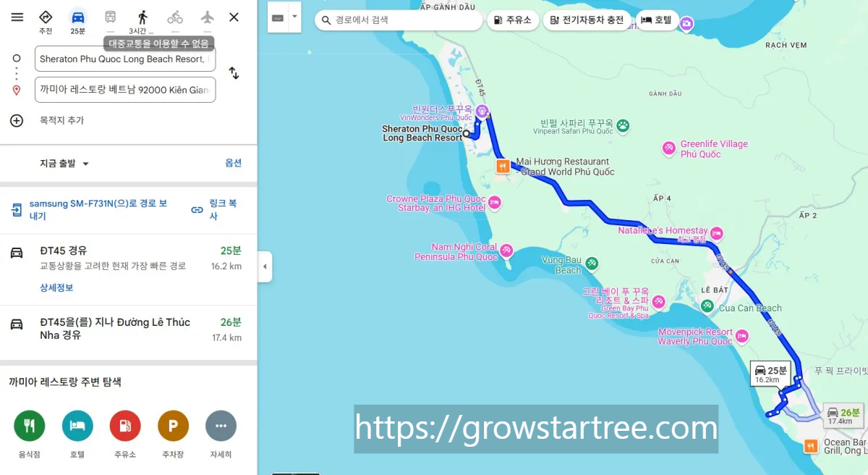Click the Green Bay Phu Quoc Resort pin
This screenshot has height=475, width=868.
coord(658,301)
